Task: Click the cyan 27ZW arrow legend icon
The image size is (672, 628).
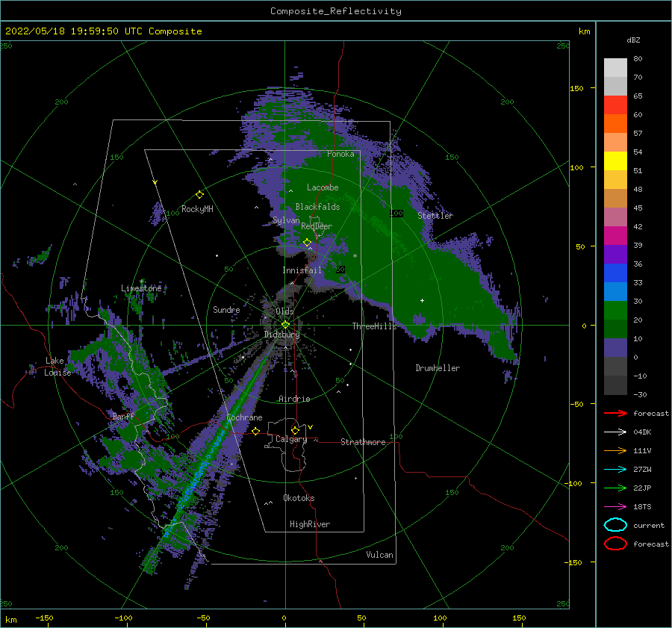Action: pos(615,470)
